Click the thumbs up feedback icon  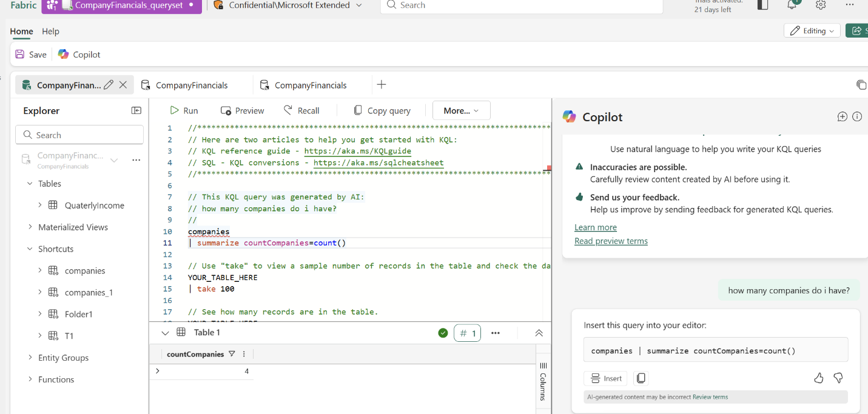[x=819, y=378]
